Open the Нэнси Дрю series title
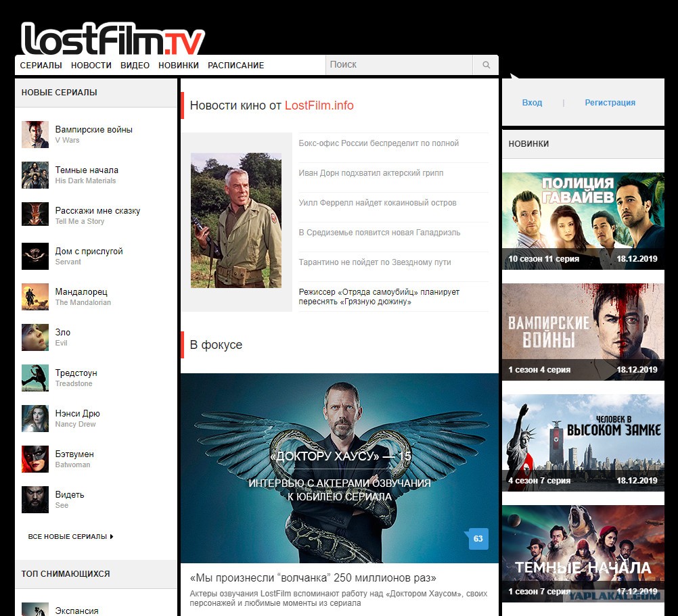The image size is (678, 616). [x=77, y=413]
